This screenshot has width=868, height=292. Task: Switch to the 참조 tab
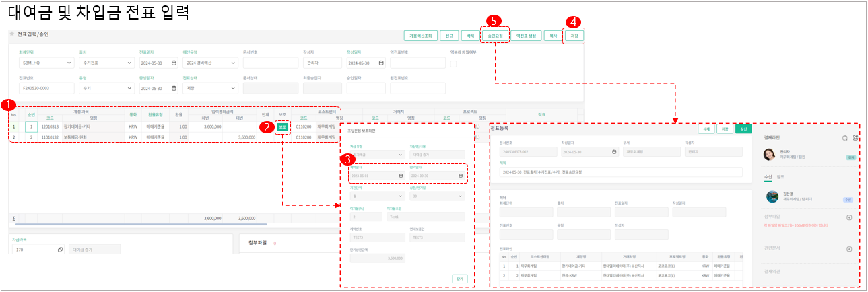(x=780, y=177)
